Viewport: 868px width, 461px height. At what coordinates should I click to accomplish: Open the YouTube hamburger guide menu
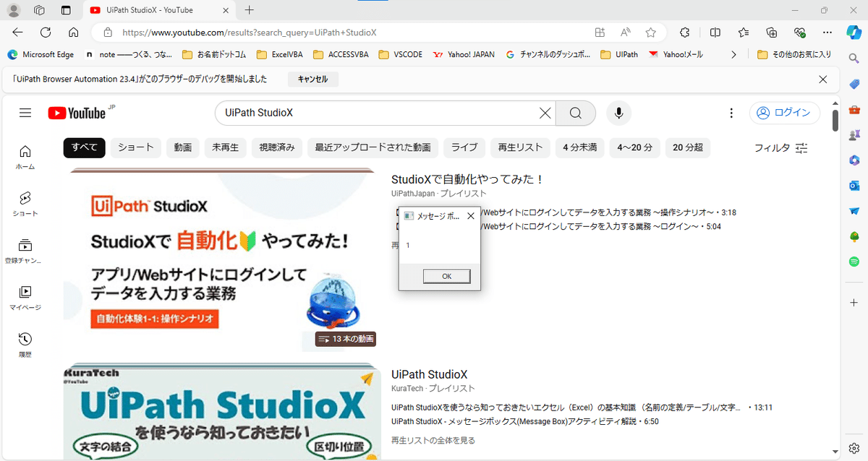point(25,113)
